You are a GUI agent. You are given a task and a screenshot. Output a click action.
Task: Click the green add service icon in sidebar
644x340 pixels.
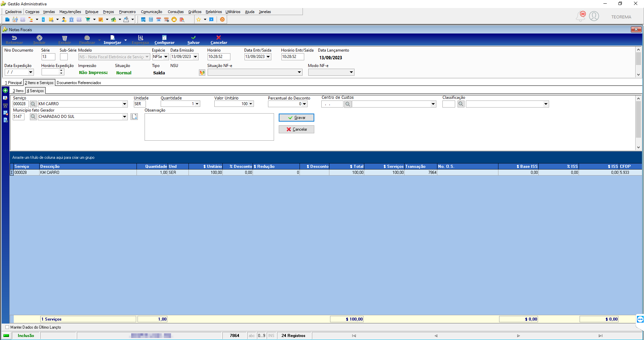(x=5, y=90)
